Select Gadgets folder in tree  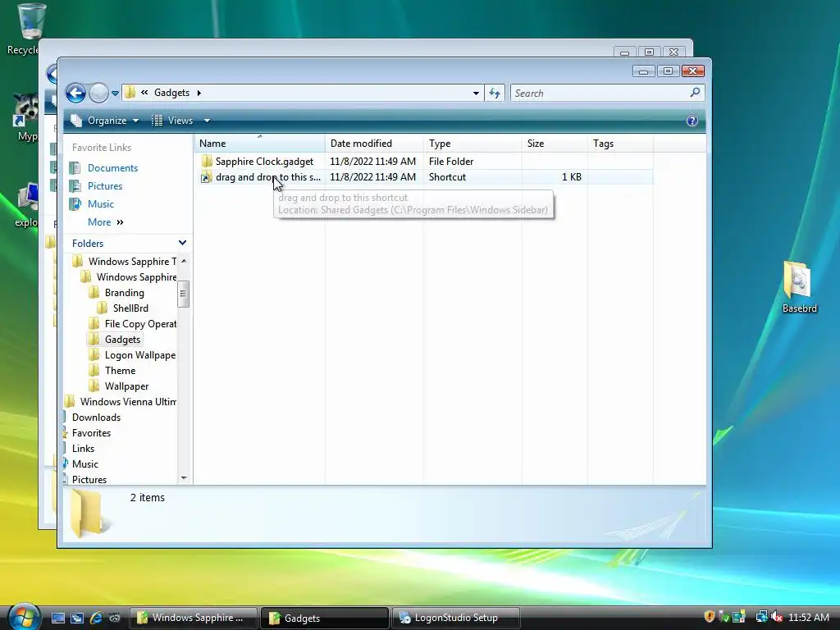pos(122,340)
